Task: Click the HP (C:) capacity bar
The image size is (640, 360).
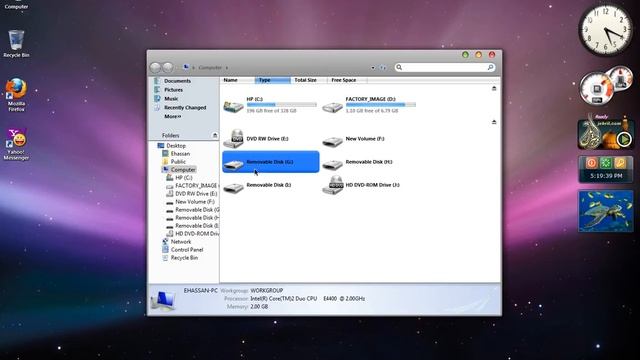Action: click(281, 105)
